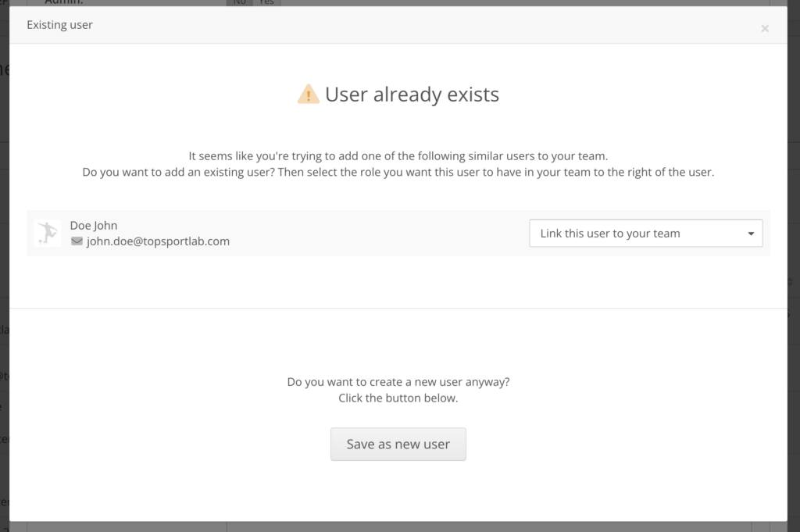Screen dimensions: 800x532
Task: Click Doe John's player avatar icon
Action: [x=48, y=233]
